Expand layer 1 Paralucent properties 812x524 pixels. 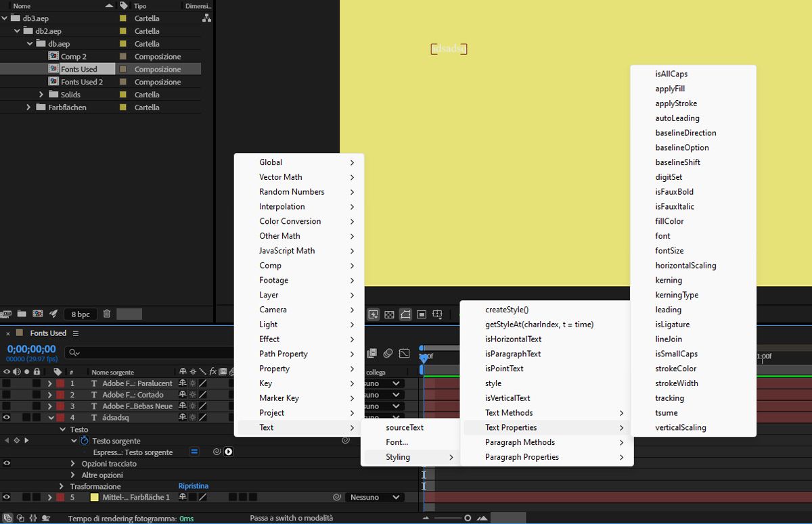pyautogui.click(x=49, y=383)
